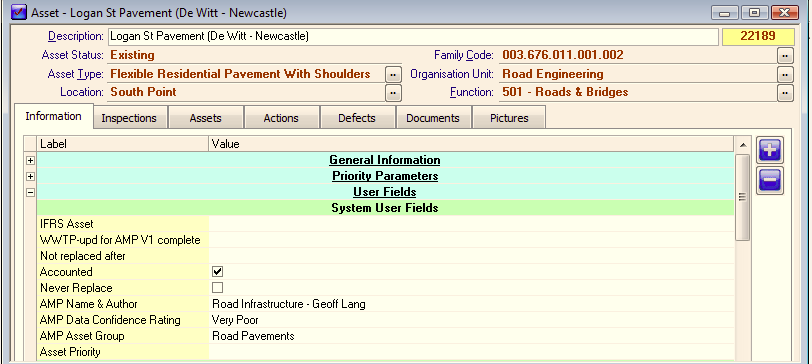Click the Value column header
Screen dimensions: 812x364
tap(471, 144)
